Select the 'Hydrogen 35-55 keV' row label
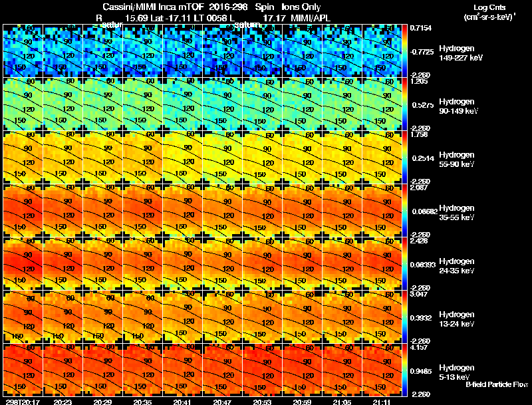532x405 pixels. point(457,213)
